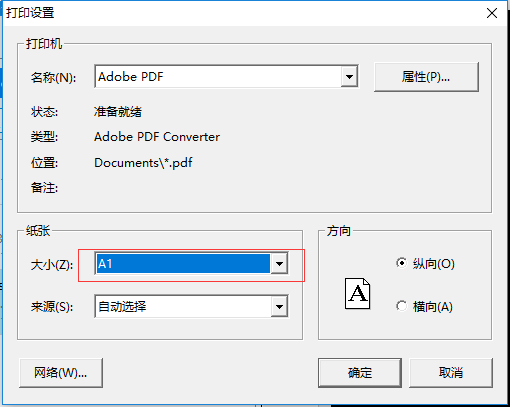Click the page orientation preview icon
This screenshot has width=510, height=407.
[x=357, y=294]
